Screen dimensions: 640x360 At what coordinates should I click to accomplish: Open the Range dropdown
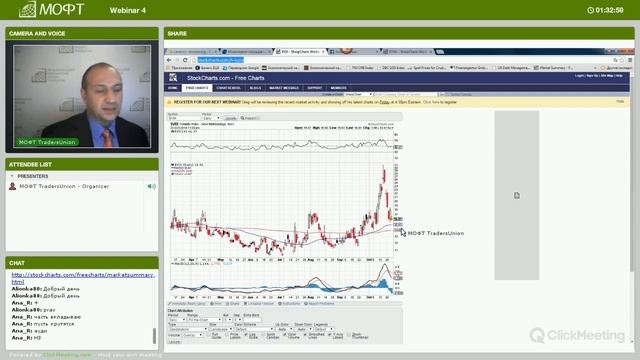(204, 320)
